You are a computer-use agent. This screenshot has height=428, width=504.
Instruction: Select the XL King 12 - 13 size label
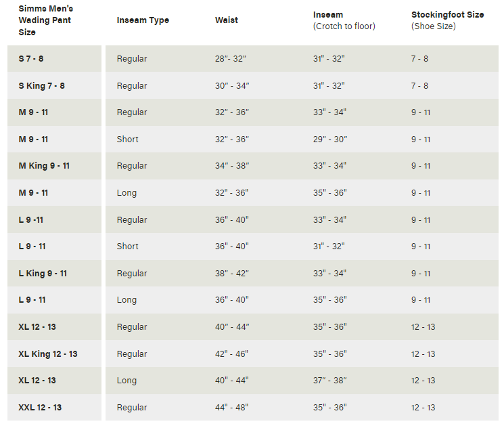pyautogui.click(x=48, y=354)
